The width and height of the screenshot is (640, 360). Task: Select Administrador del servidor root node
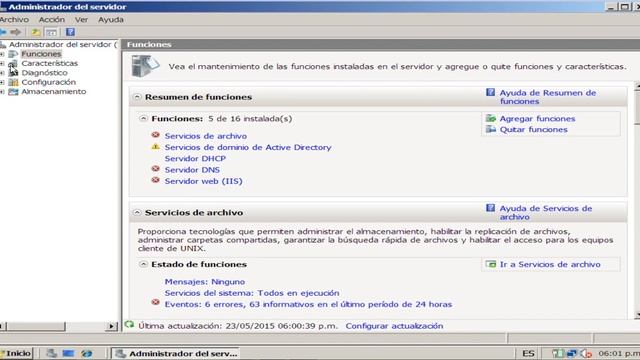[62, 44]
